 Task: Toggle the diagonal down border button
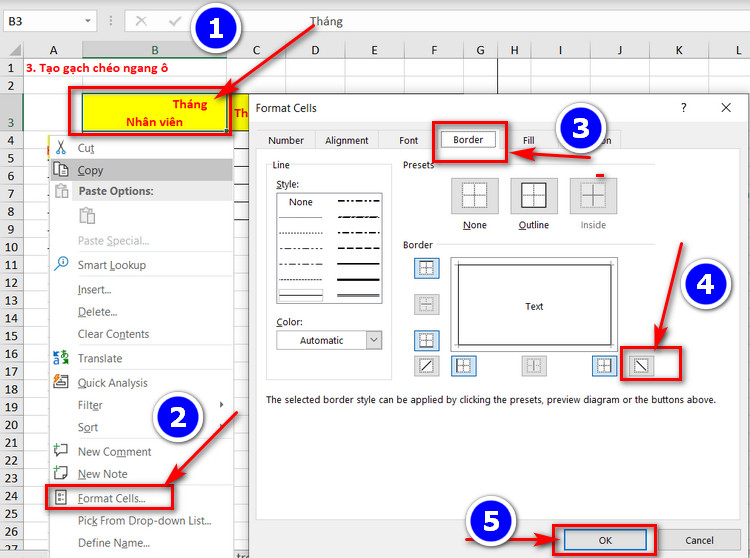(x=641, y=366)
